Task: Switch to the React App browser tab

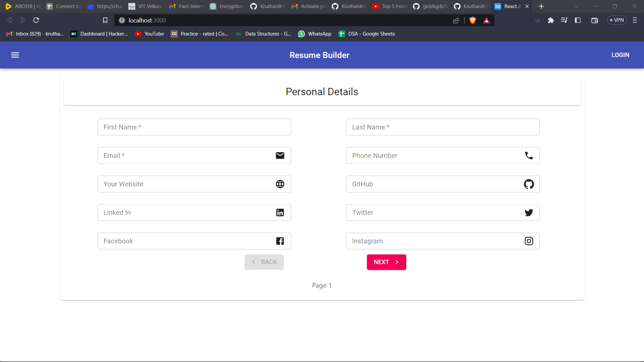Action: click(507, 6)
